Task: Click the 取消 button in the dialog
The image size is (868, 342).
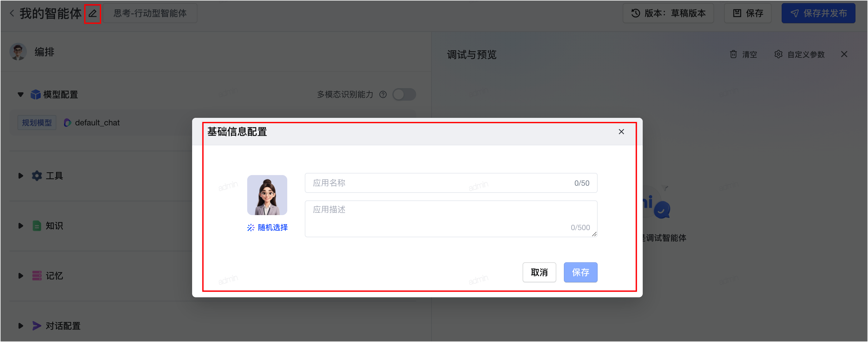Action: point(539,272)
